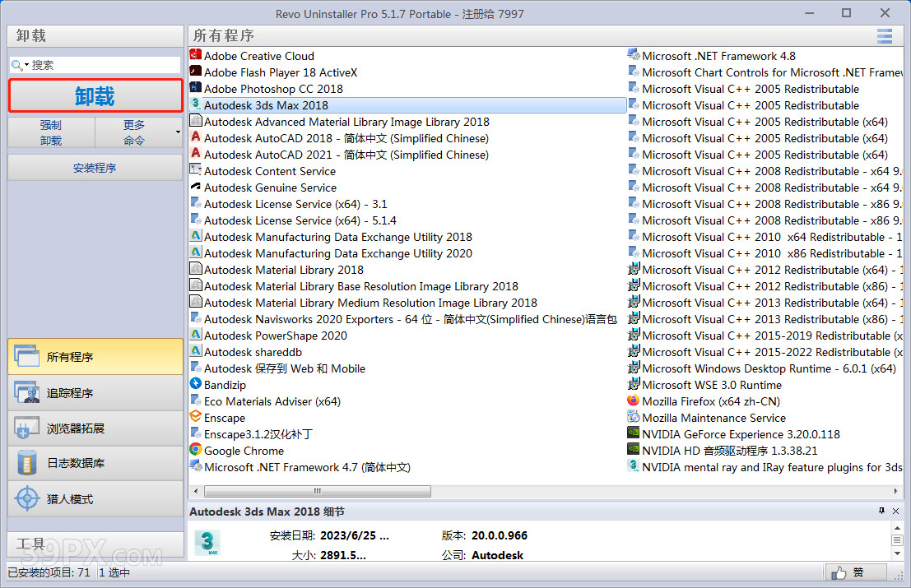The height and width of the screenshot is (588, 911).
Task: Open the 浏览器拓展 section
Action: (x=95, y=428)
